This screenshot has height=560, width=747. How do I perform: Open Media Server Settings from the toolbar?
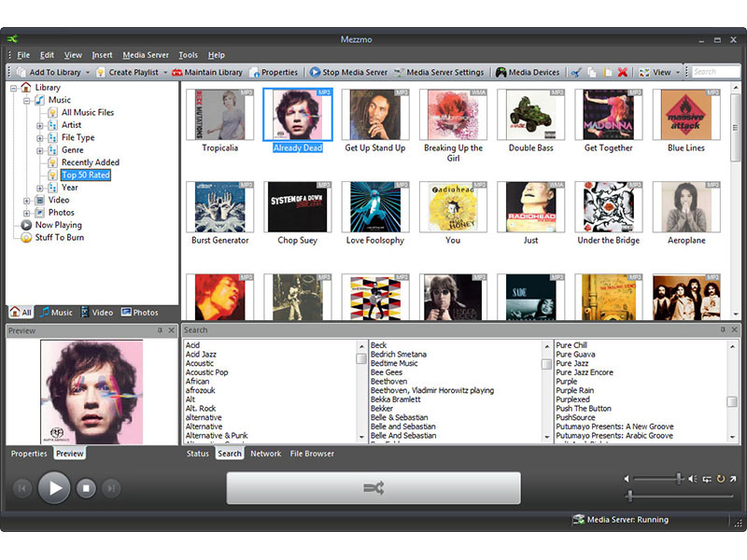click(x=439, y=73)
